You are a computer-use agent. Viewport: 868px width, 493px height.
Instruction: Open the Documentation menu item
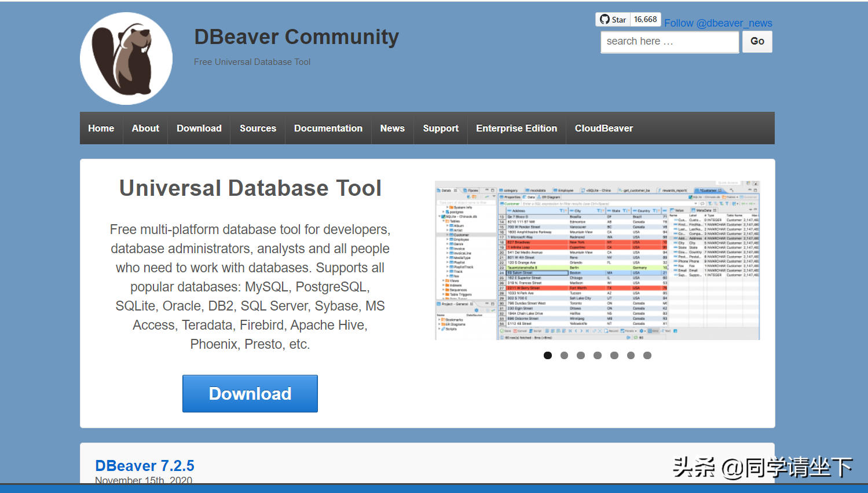click(328, 129)
